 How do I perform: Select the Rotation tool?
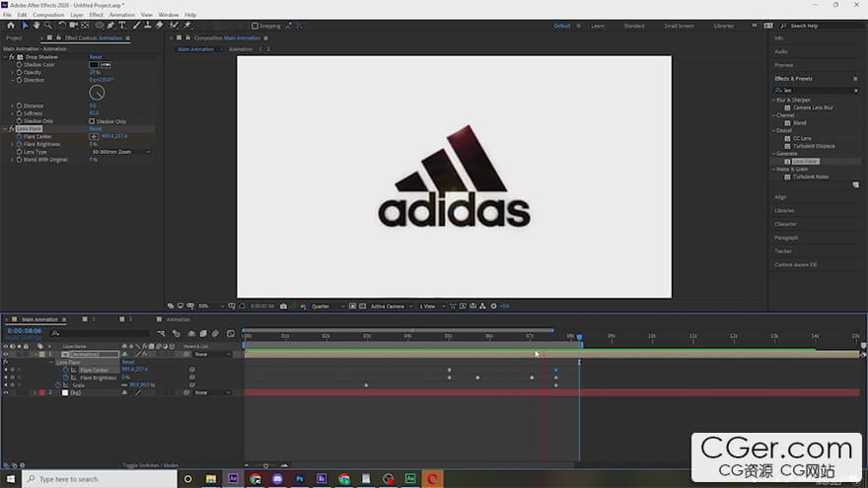[62, 26]
